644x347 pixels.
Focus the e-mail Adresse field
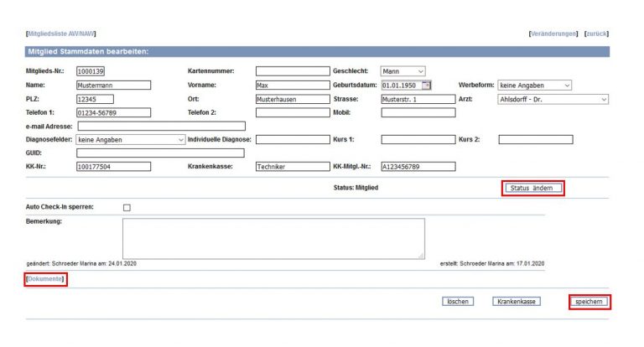coord(161,126)
